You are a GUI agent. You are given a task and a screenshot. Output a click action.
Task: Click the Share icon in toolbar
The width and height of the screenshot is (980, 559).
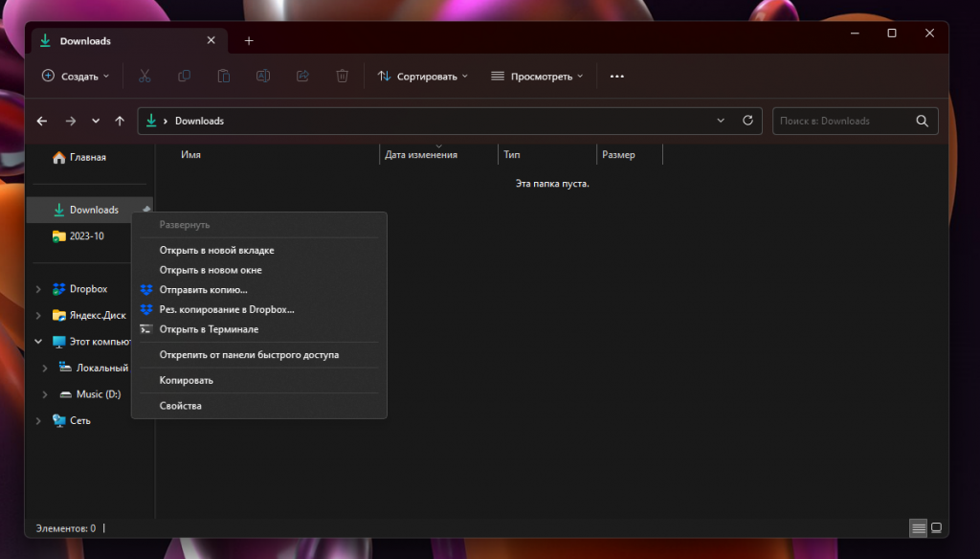coord(302,76)
